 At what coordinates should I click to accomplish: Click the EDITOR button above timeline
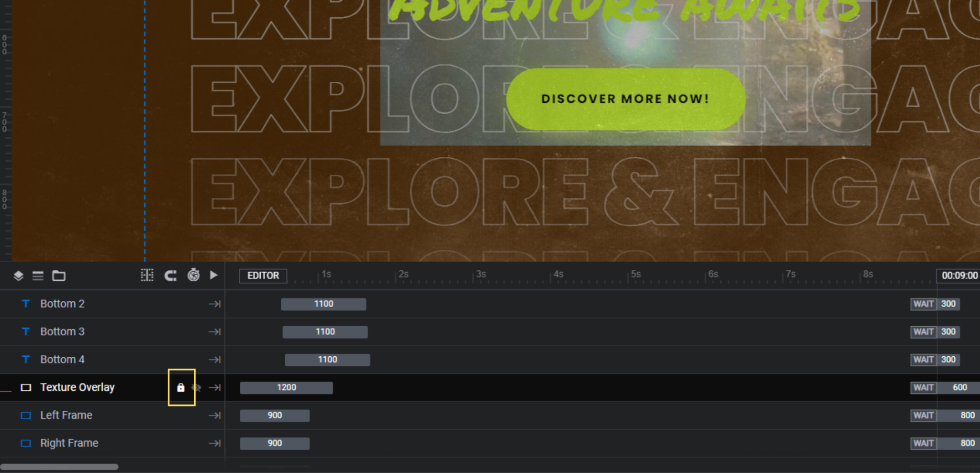click(263, 275)
